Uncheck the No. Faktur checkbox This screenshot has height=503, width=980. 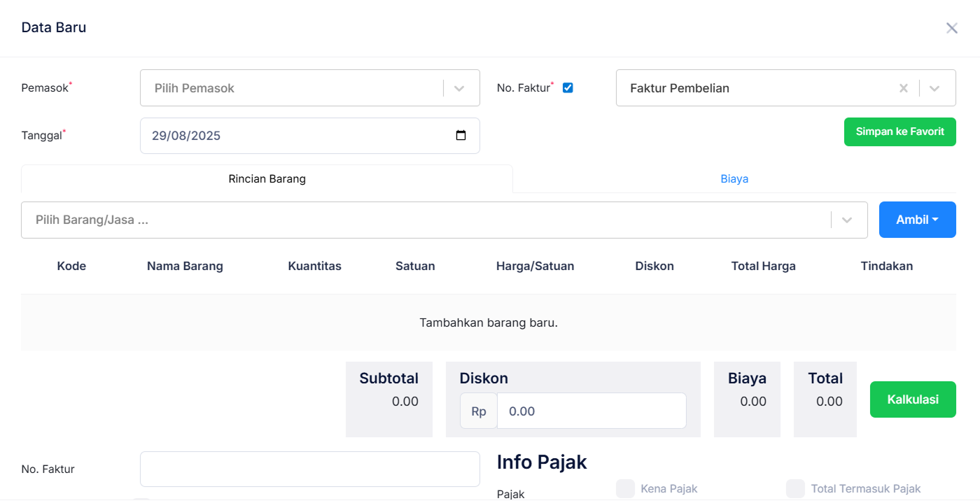tap(568, 87)
